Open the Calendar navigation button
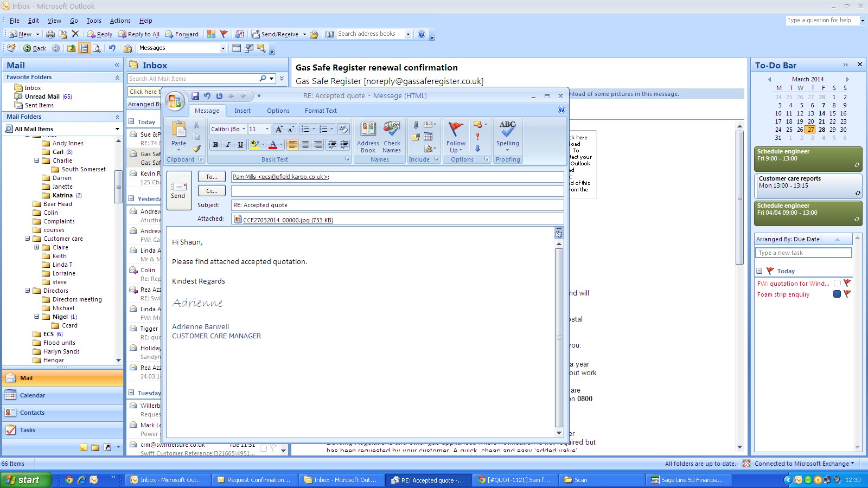The height and width of the screenshot is (488, 868). [62, 395]
